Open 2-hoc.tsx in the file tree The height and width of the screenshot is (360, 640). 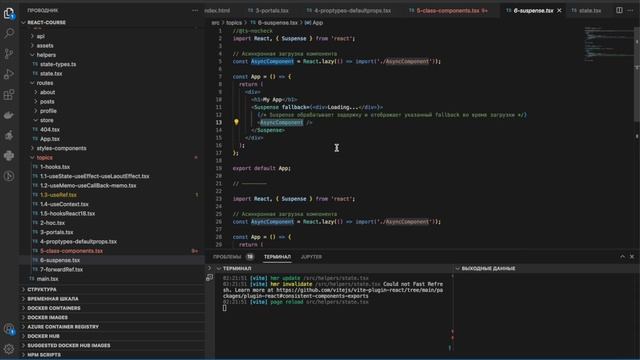52,223
